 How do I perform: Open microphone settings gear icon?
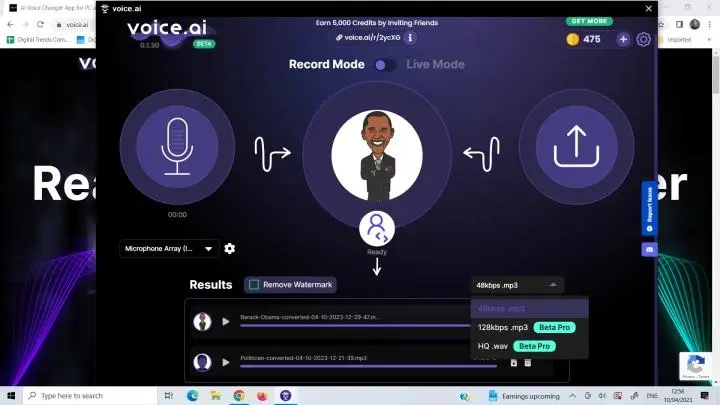pos(230,248)
